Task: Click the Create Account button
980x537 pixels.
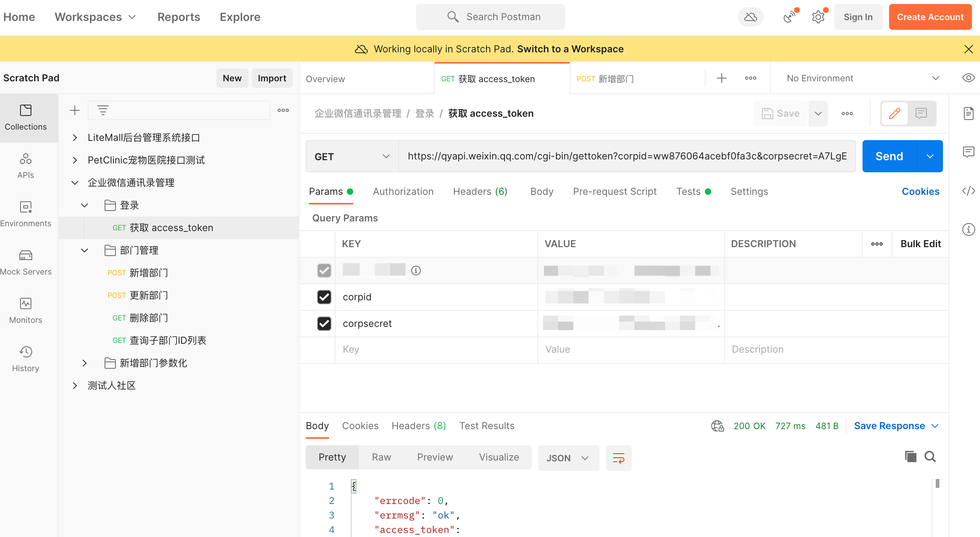Action: tap(930, 17)
